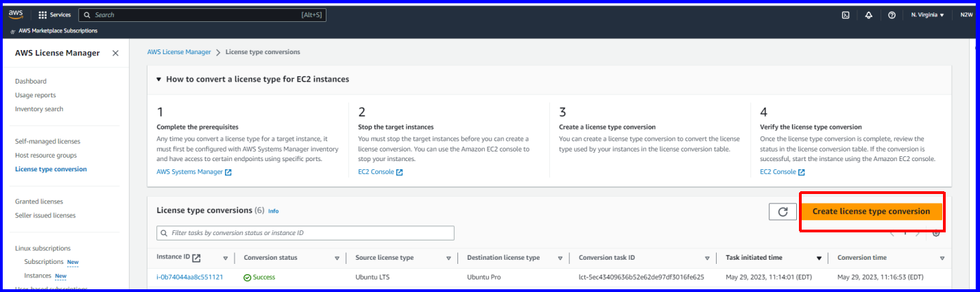The height and width of the screenshot is (292, 980).
Task: Open the help question mark icon
Action: pyautogui.click(x=892, y=15)
